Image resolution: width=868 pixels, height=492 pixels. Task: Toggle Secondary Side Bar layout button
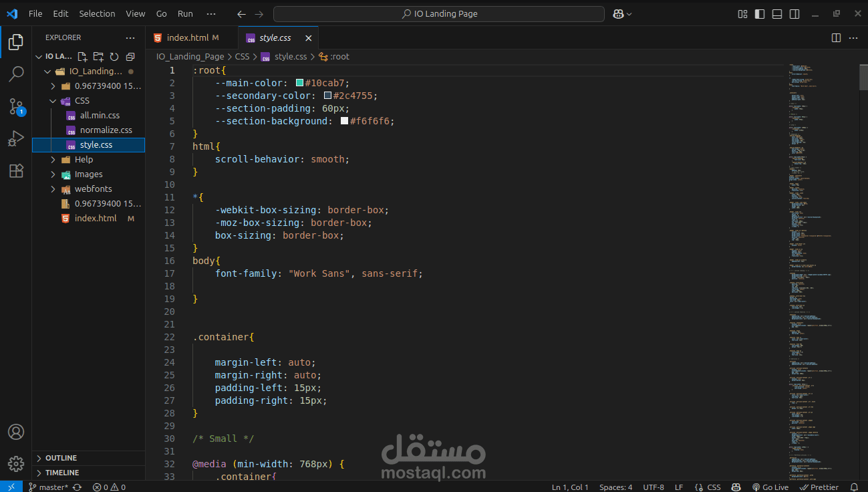[794, 13]
